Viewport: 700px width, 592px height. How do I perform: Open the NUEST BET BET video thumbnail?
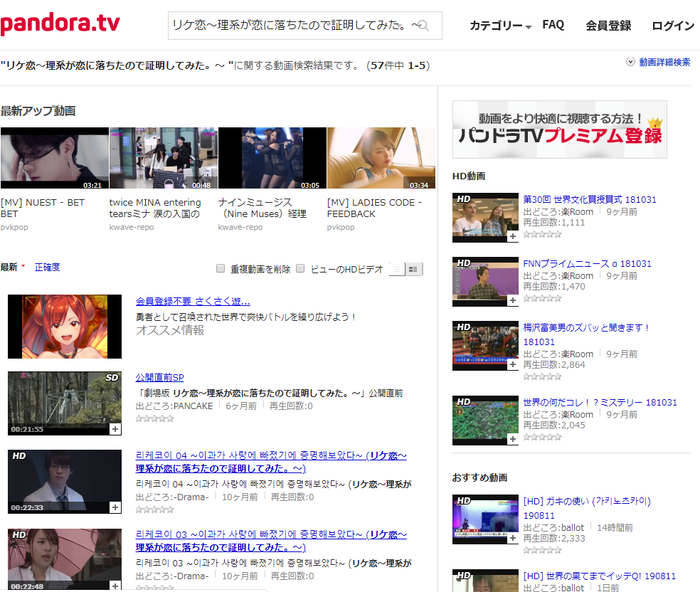click(x=55, y=158)
